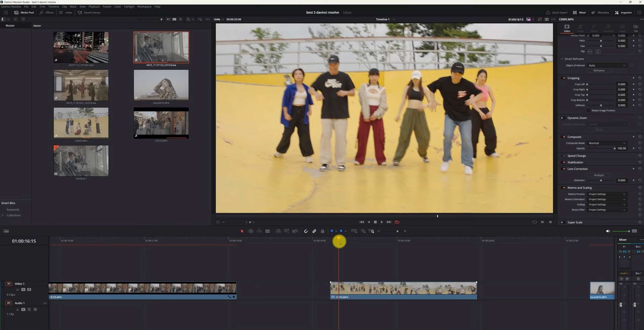This screenshot has width=644, height=330.
Task: Click the Insert Clip icon
Action: pyautogui.click(x=278, y=231)
